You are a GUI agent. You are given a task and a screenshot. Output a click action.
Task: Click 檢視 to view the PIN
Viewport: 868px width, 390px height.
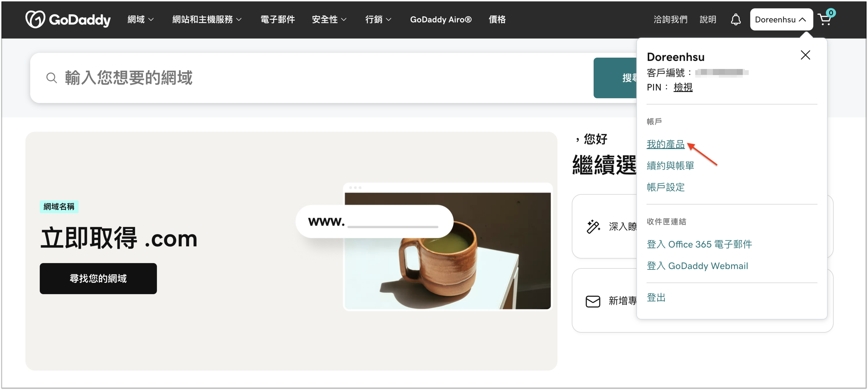[683, 87]
